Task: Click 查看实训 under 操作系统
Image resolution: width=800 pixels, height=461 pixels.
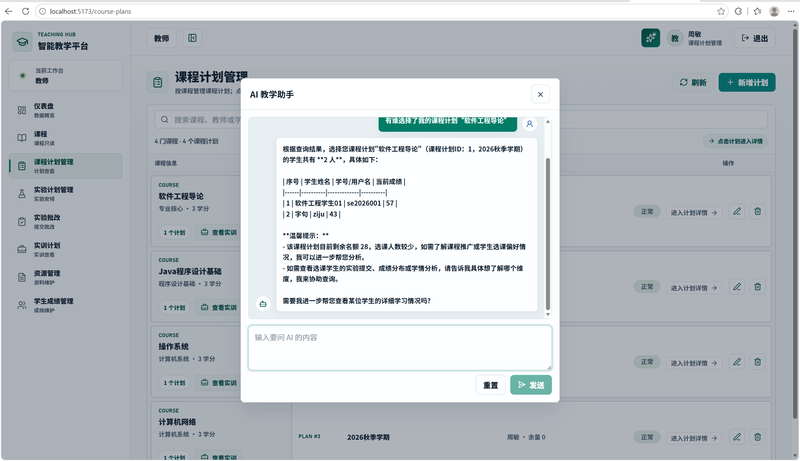Action: click(218, 383)
